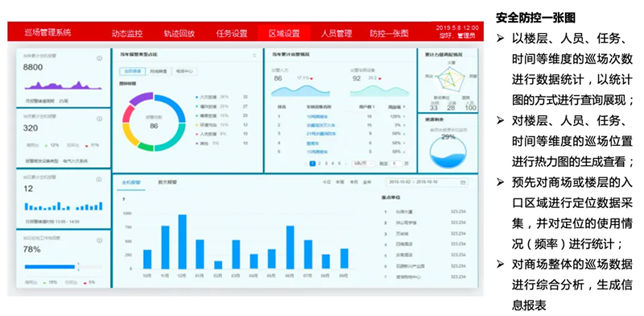Open 任务设置 in the top navigation
This screenshot has height=316, width=644.
232,34
